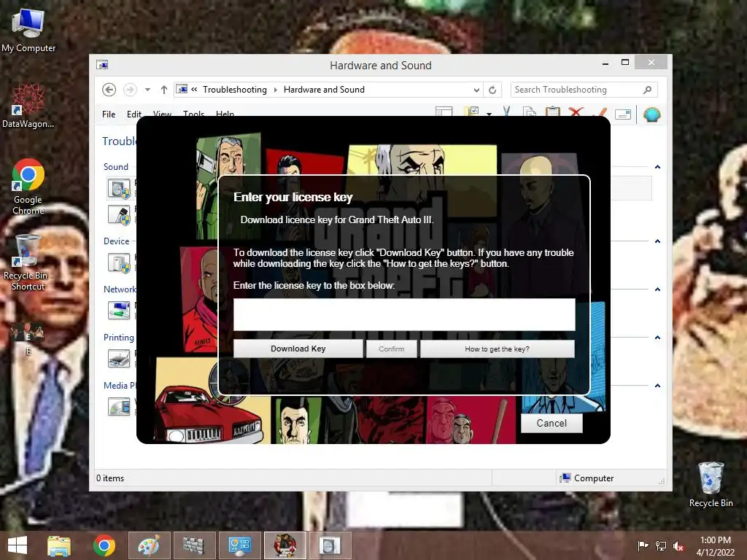Image resolution: width=747 pixels, height=560 pixels.
Task: Collapse the Printing section chevron
Action: pyautogui.click(x=657, y=337)
